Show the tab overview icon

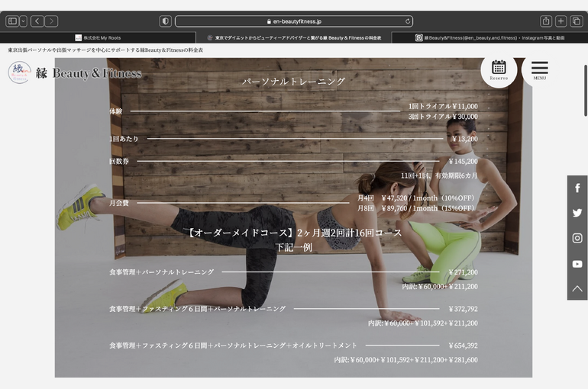coord(576,21)
